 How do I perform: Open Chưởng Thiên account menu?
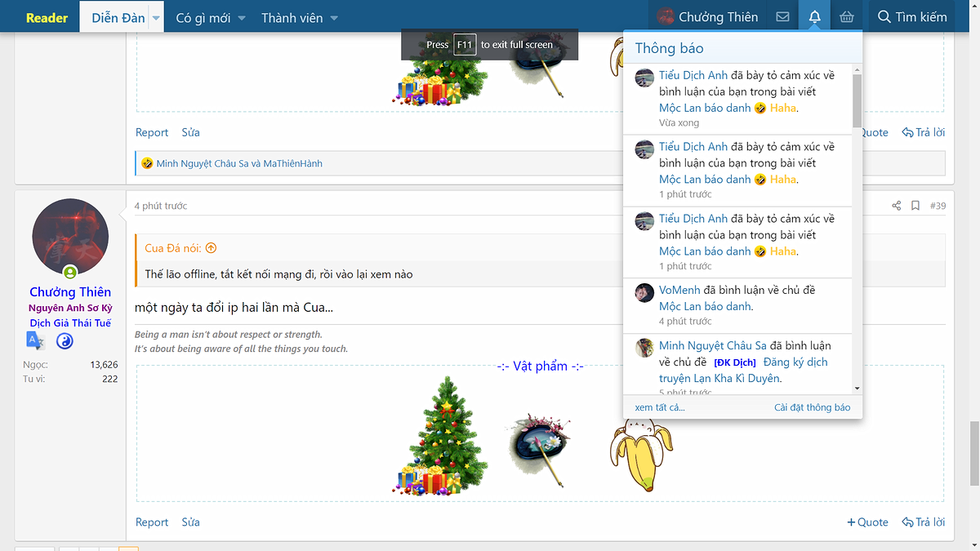point(708,17)
